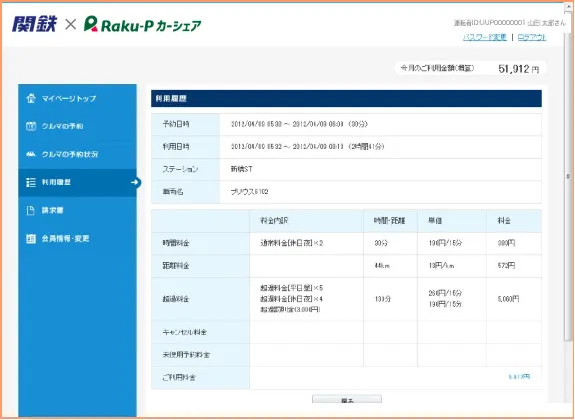Click the car icon beside クルマの予約状況
The height and width of the screenshot is (420, 575).
click(31, 154)
